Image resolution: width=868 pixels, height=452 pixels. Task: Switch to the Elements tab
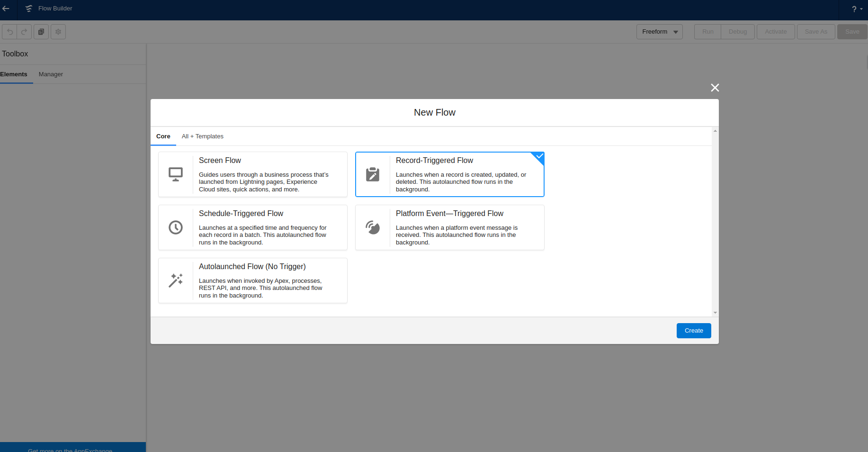pos(14,74)
